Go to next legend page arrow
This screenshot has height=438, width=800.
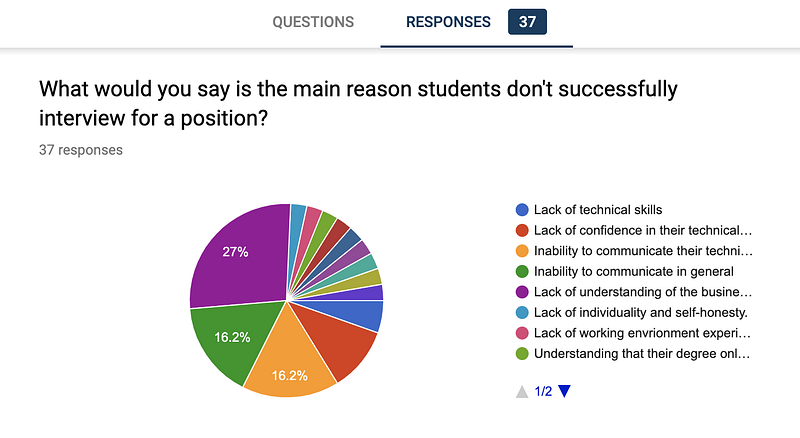tap(564, 391)
